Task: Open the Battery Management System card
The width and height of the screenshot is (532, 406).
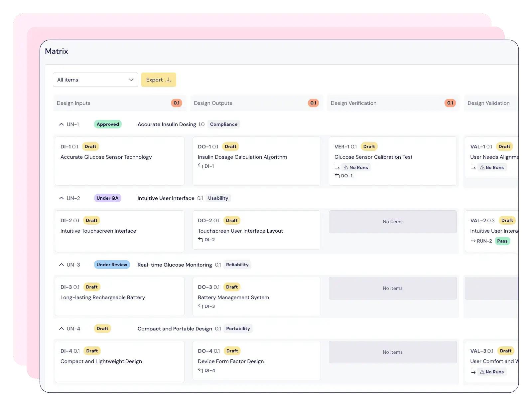Action: tap(257, 297)
